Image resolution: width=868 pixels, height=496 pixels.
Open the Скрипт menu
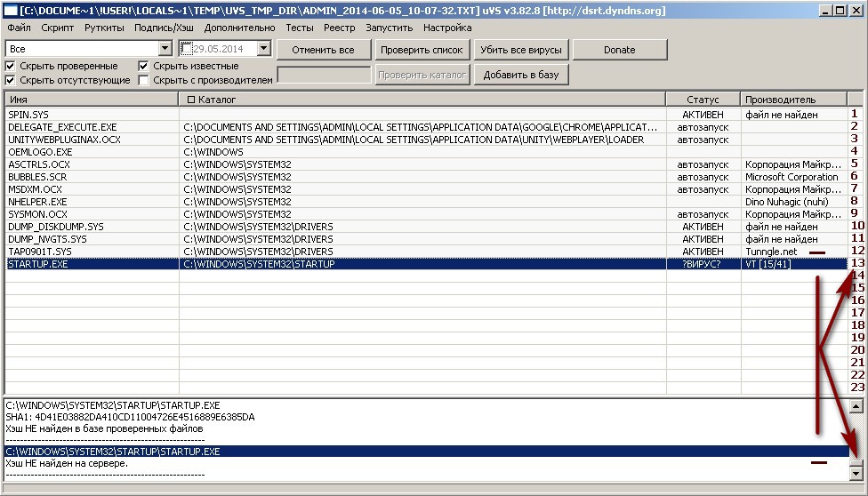(57, 28)
